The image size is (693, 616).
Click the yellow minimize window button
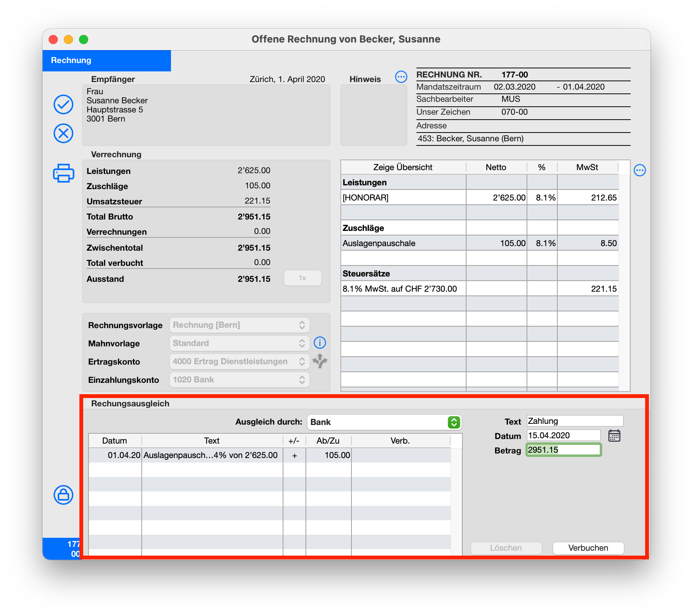68,39
